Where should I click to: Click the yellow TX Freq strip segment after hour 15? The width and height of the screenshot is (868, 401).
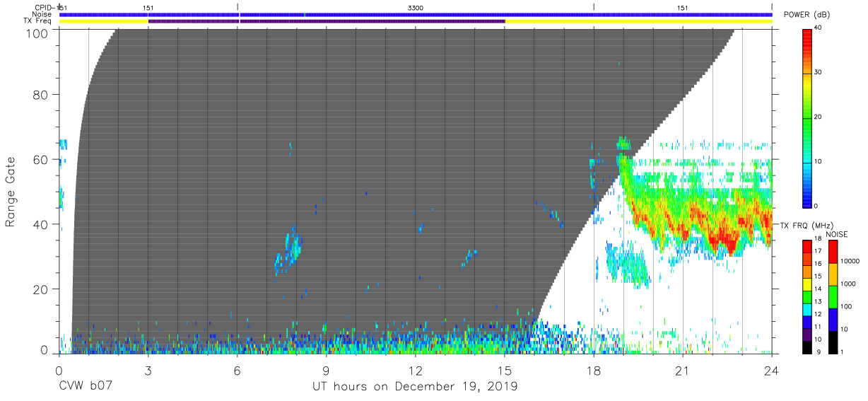tap(638, 21)
